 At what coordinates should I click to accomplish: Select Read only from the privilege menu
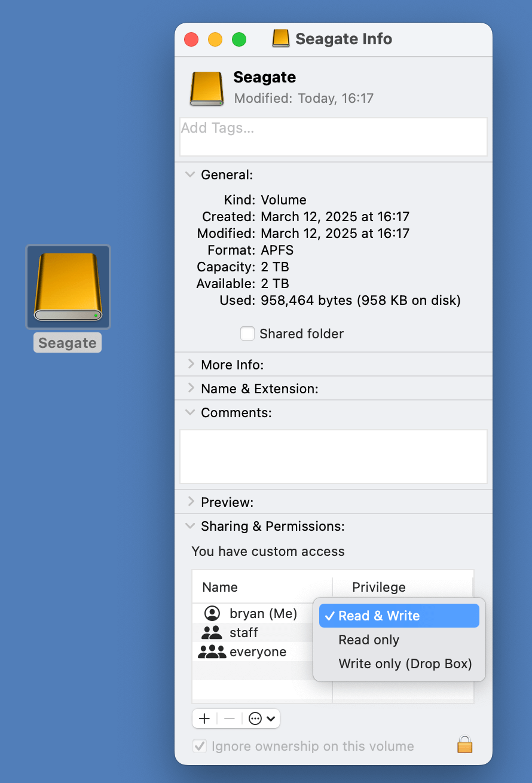[369, 639]
